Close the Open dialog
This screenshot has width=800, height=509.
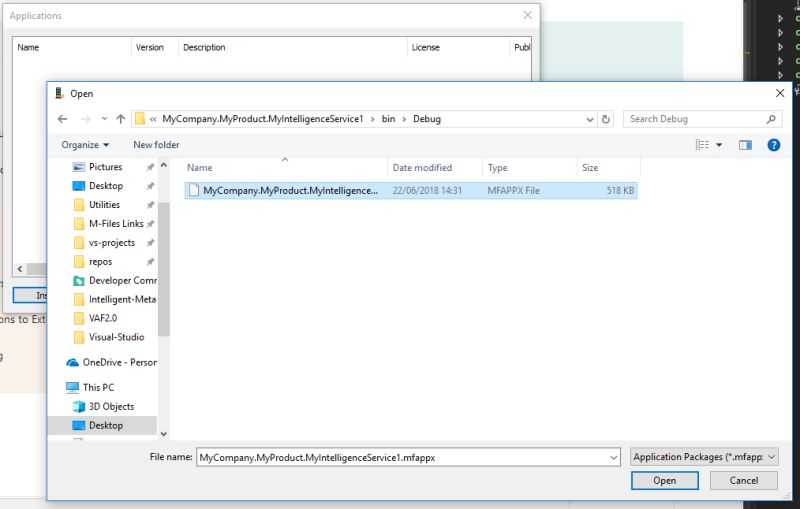(780, 93)
